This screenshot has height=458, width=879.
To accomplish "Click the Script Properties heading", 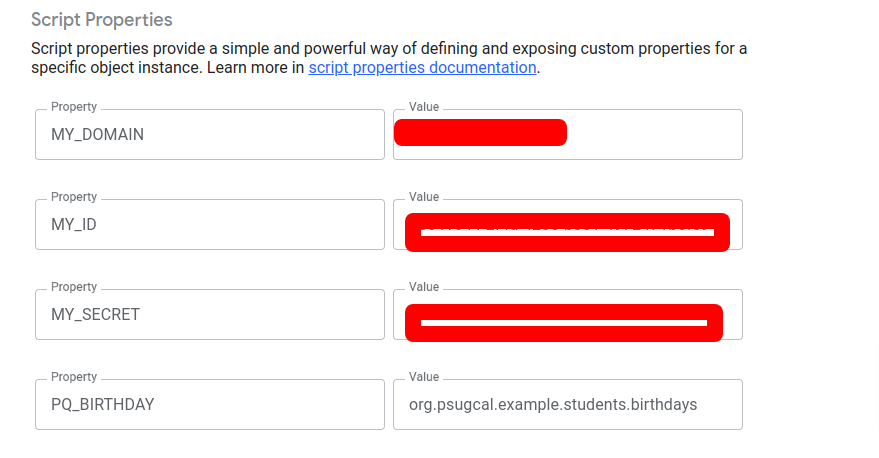I will point(102,20).
